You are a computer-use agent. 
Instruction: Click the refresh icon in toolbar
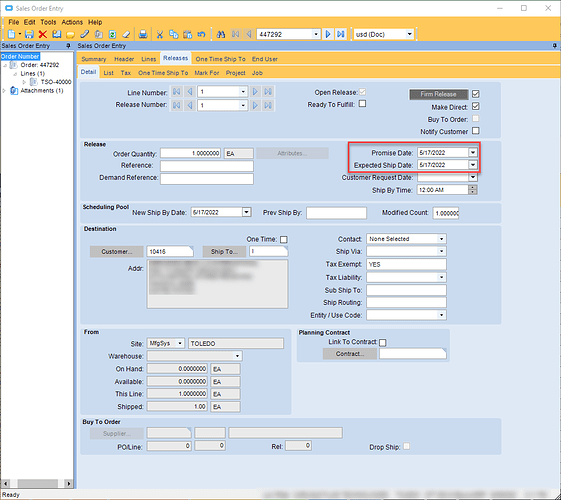pos(112,34)
